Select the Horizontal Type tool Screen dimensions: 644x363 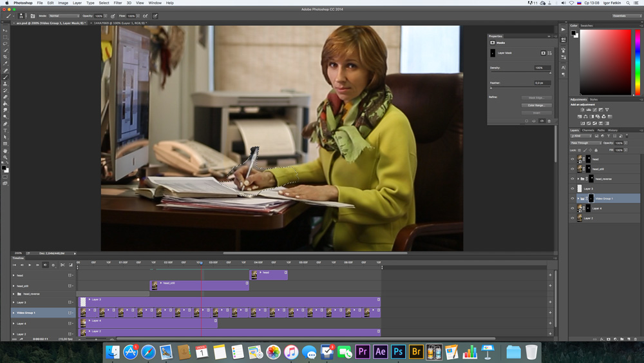tap(5, 130)
